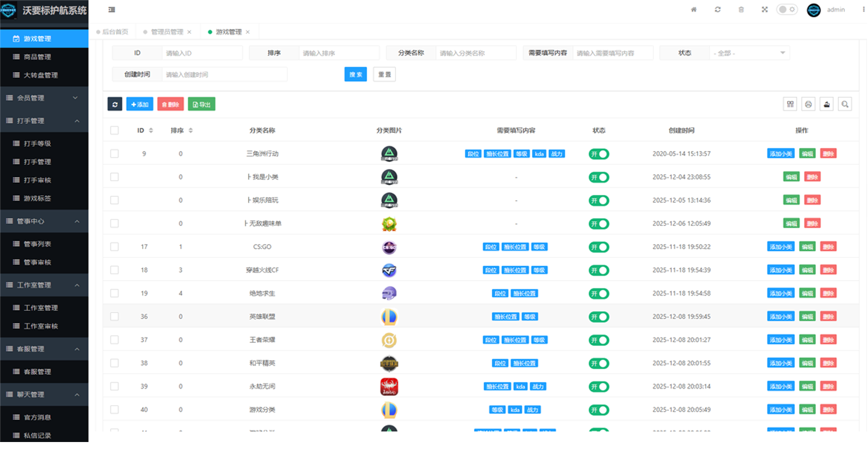Click the dark table refresh button
Viewport: 868px width, 459px height.
(x=115, y=104)
